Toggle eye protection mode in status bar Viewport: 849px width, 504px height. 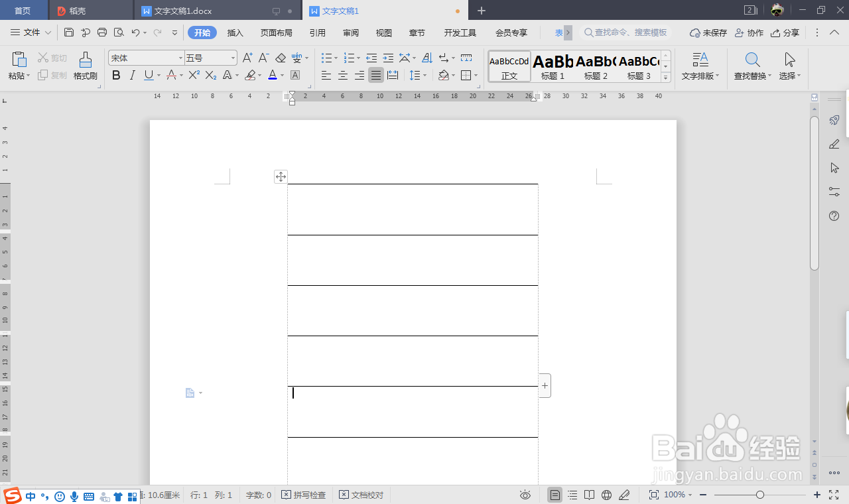[x=525, y=495]
